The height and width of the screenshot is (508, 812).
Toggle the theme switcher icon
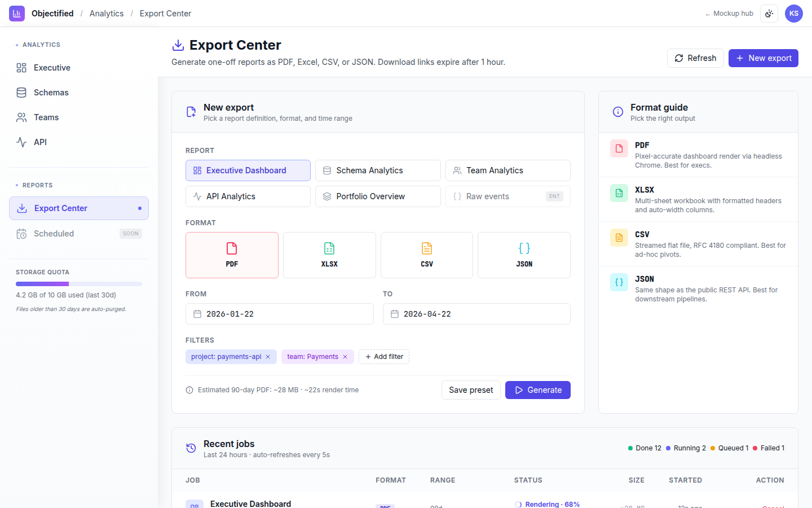coord(769,13)
